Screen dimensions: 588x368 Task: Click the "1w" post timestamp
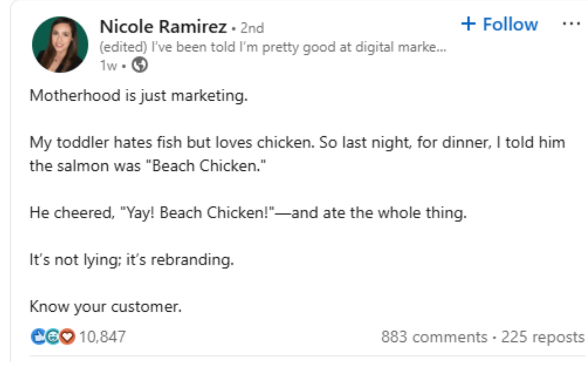(108, 65)
